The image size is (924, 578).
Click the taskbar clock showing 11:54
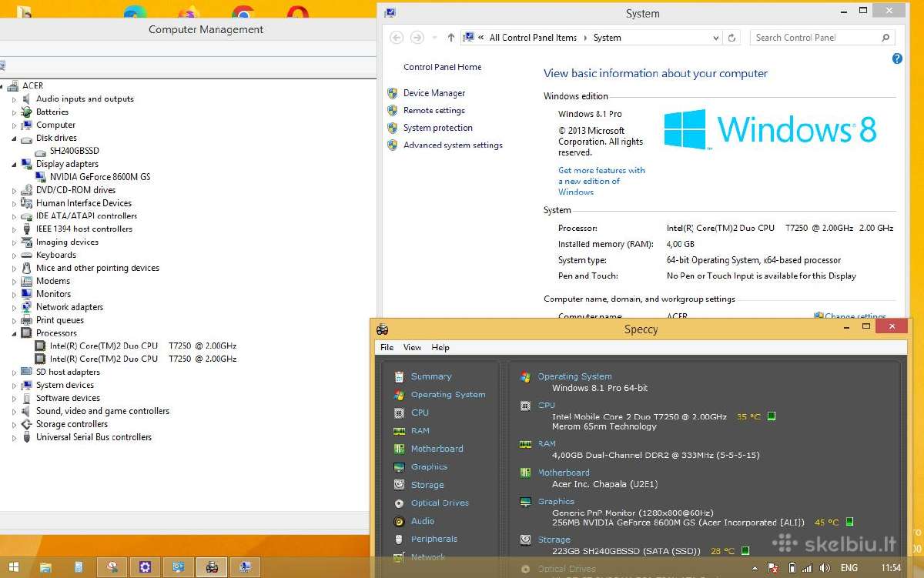tap(891, 568)
